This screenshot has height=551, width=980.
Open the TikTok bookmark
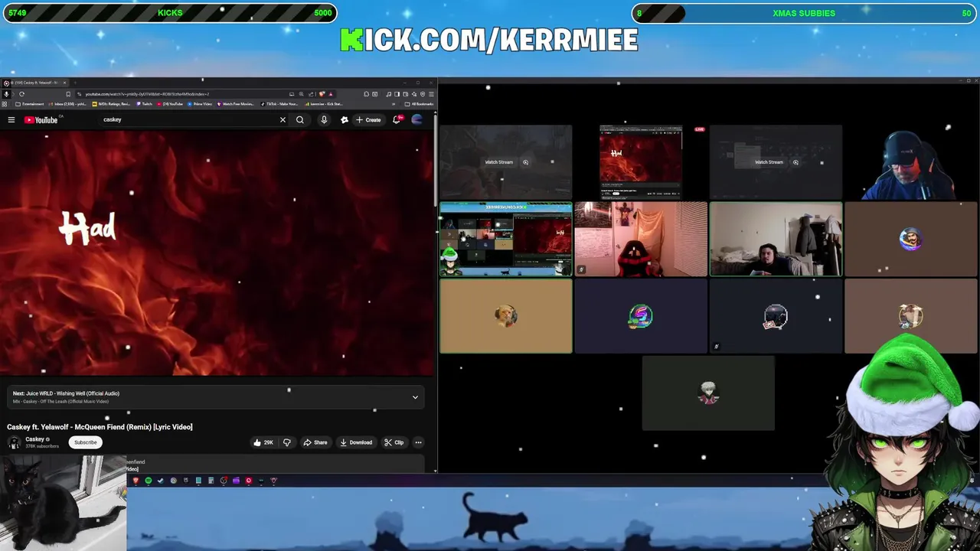click(279, 104)
